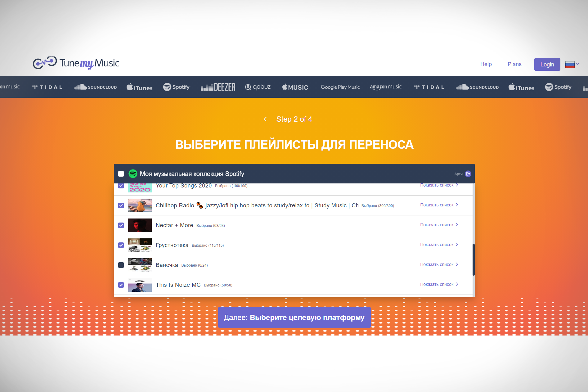Click the second SoundCloud logo in banner
Image resolution: width=588 pixels, height=392 pixels.
pyautogui.click(x=477, y=87)
